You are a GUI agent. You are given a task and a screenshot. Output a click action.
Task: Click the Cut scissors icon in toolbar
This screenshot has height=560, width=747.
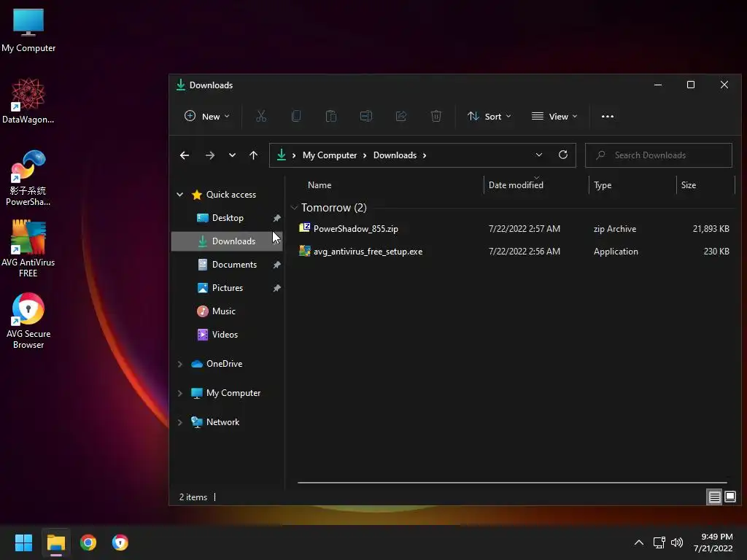coord(261,116)
